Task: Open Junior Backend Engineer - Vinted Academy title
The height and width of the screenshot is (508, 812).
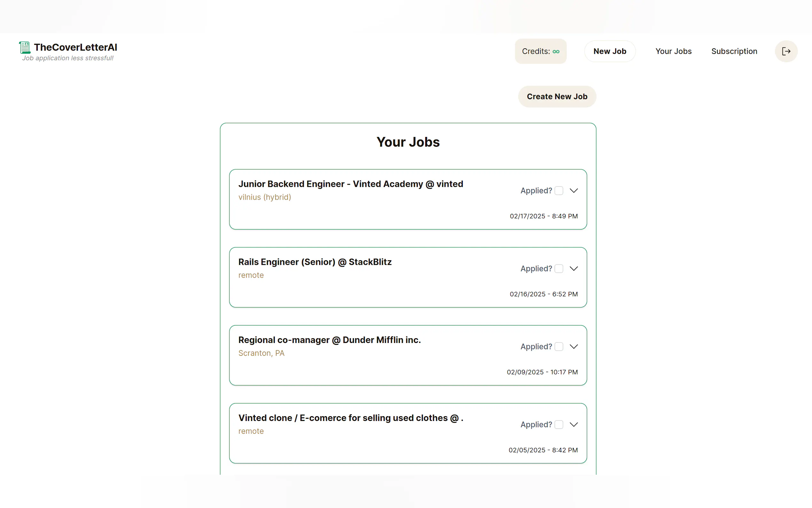Action: [x=350, y=184]
